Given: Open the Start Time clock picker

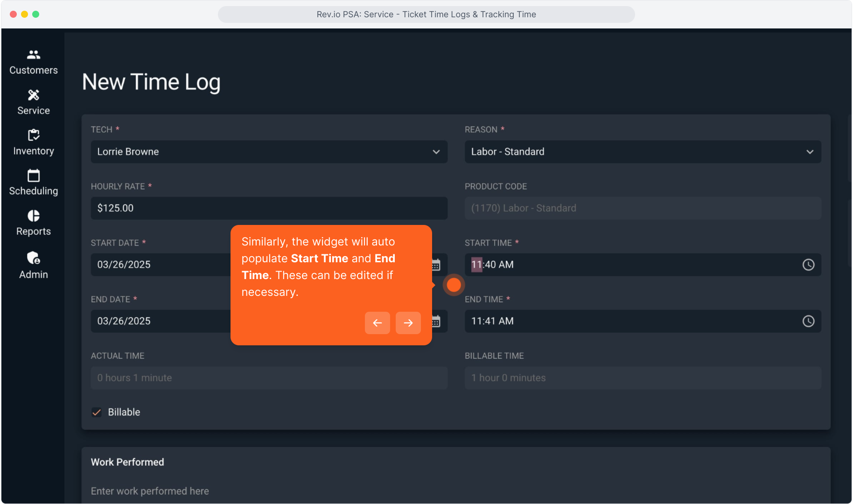Looking at the screenshot, I should [808, 265].
